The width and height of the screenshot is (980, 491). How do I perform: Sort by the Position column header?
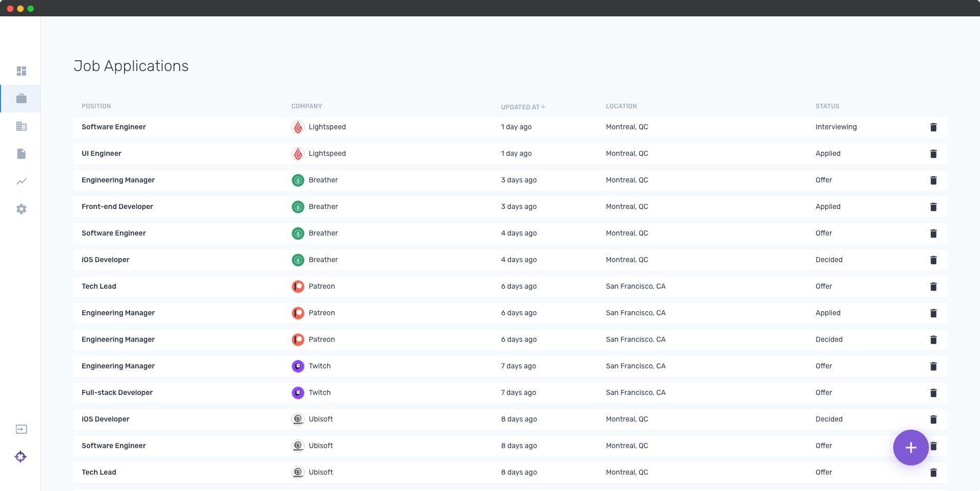tap(96, 106)
